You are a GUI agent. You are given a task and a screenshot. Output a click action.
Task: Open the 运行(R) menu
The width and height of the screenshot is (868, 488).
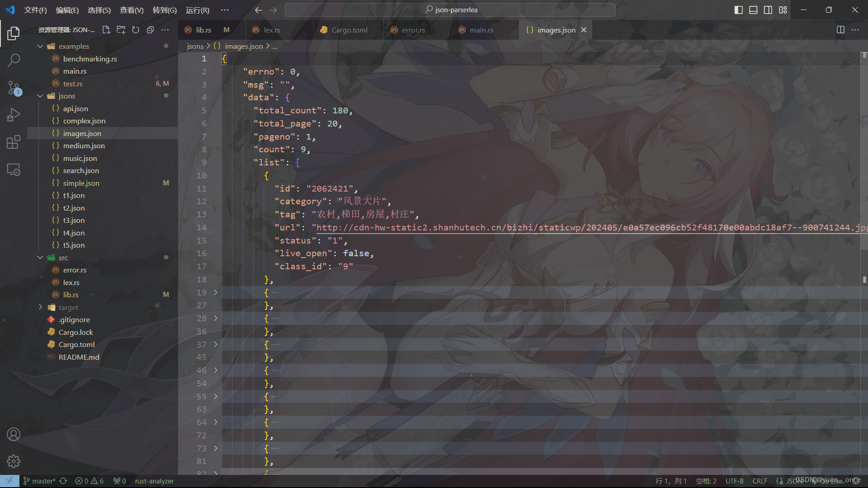click(198, 10)
